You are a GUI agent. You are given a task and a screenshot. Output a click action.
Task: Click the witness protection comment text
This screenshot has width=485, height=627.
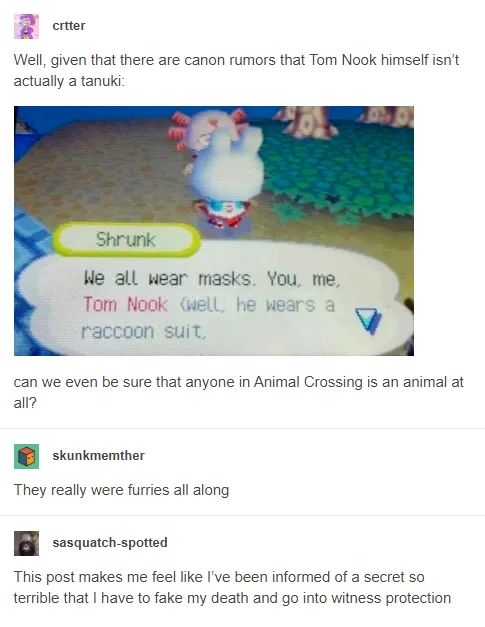[x=232, y=587]
